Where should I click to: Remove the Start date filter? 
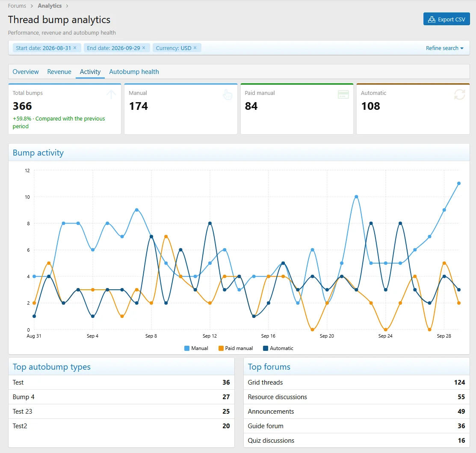(75, 47)
